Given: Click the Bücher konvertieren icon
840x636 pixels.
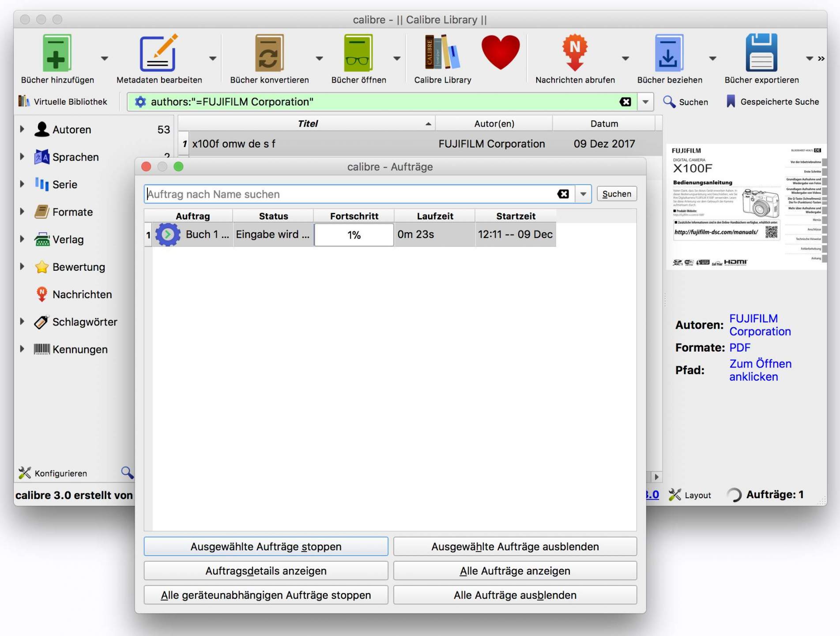Looking at the screenshot, I should (269, 53).
